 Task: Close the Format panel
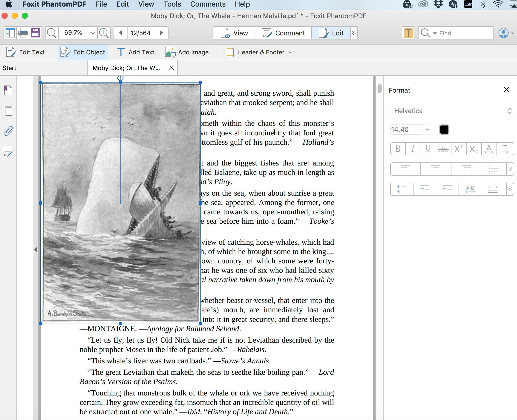click(x=506, y=90)
